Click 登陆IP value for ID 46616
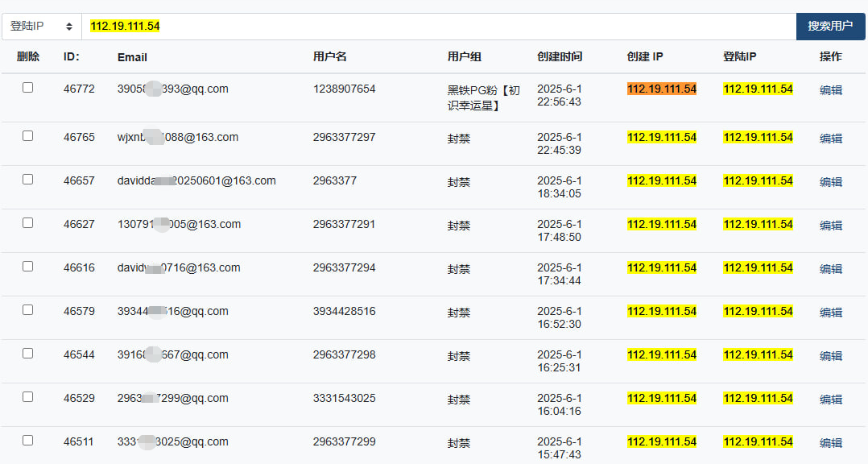The image size is (868, 464). 758,267
